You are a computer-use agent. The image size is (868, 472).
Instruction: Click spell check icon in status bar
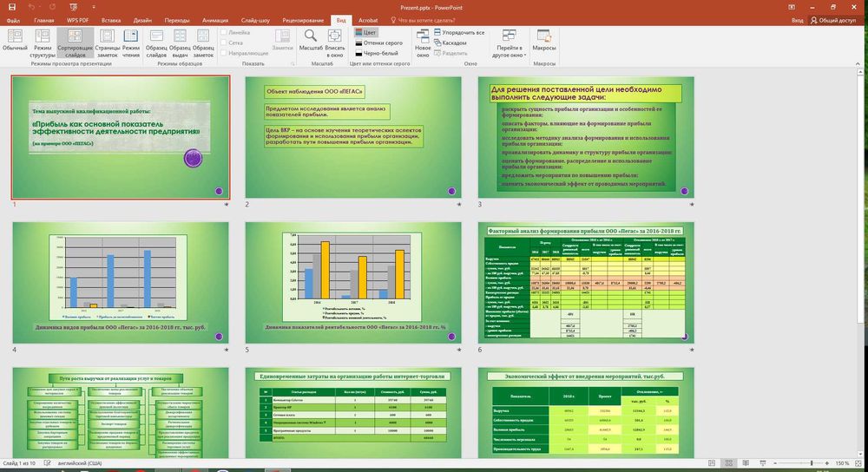pos(48,463)
